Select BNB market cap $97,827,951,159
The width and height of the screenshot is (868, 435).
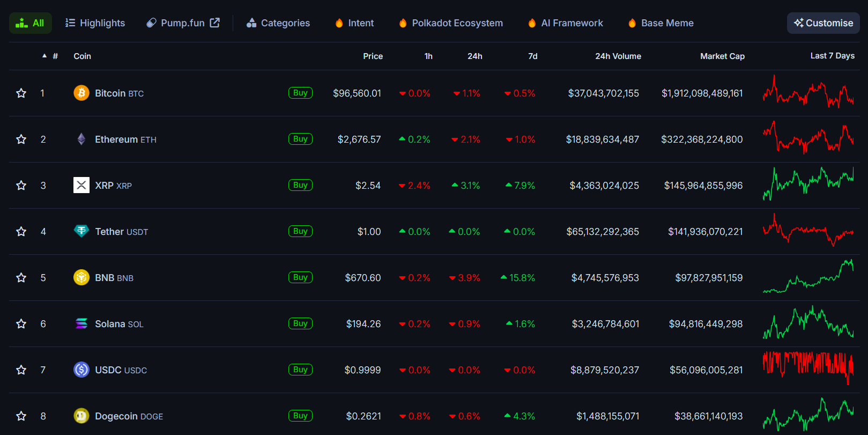[x=709, y=278]
